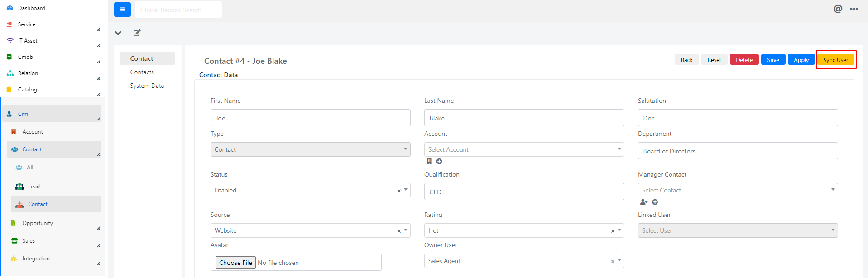Open the Owner User dropdown
This screenshot has width=868, height=278.
[524, 261]
